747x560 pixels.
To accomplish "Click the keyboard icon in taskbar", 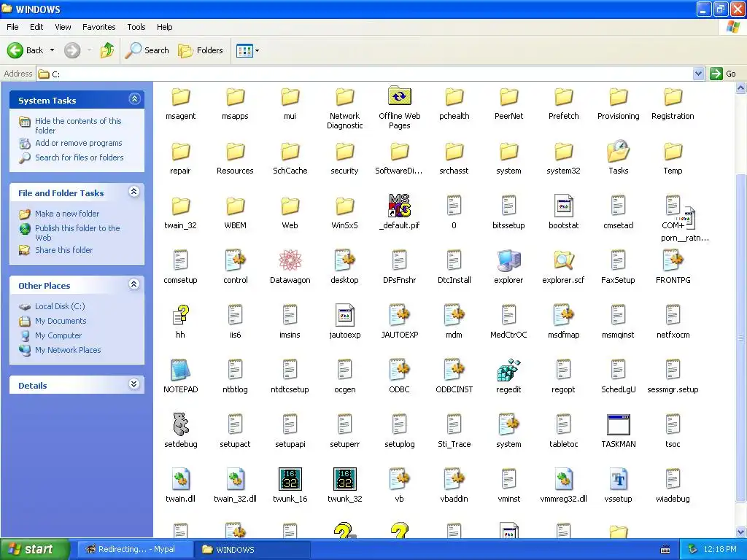I will coord(665,550).
